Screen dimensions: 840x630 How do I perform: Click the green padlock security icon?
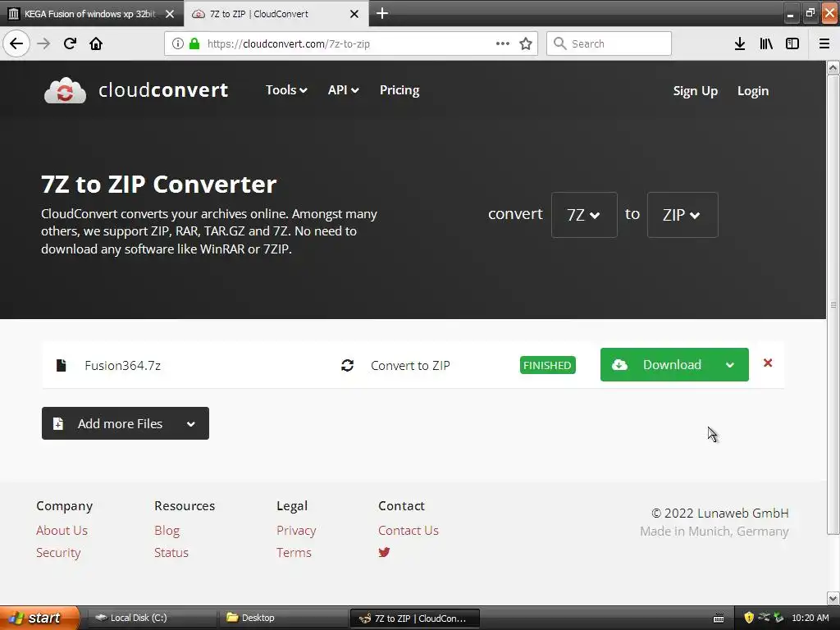[194, 43]
